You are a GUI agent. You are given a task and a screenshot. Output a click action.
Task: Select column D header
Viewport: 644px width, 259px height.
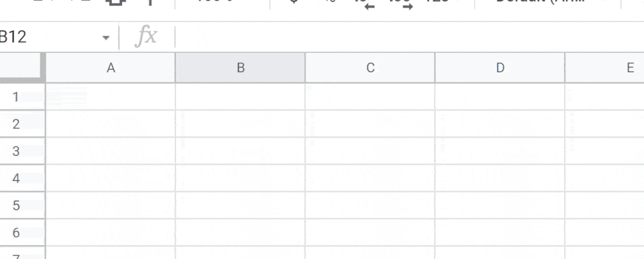click(x=500, y=68)
